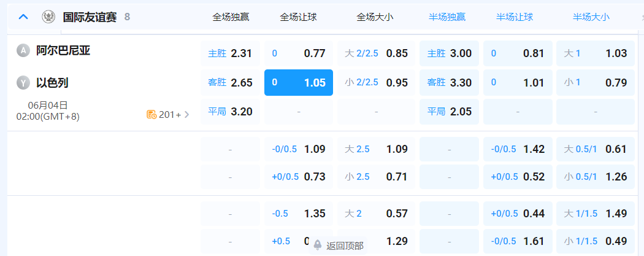Pick full-time handicap 0 at 0.77
This screenshot has width=644, height=256.
click(299, 53)
